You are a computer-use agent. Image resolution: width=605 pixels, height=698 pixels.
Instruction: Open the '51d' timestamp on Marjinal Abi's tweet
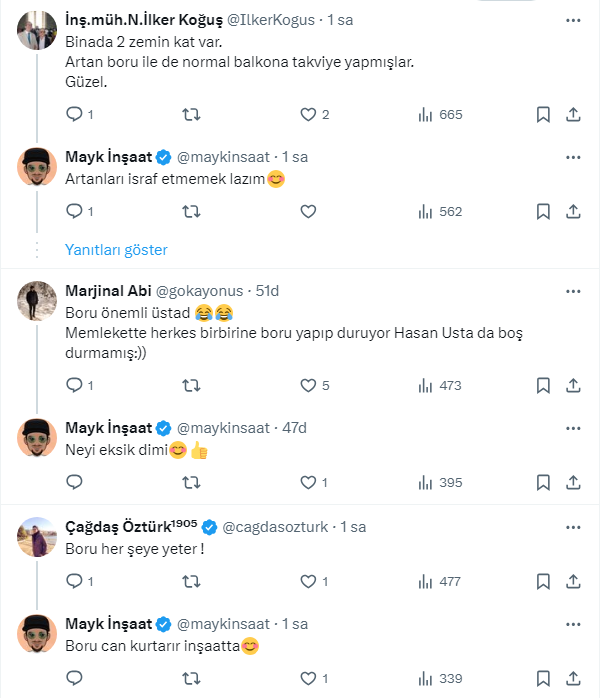coord(267,291)
